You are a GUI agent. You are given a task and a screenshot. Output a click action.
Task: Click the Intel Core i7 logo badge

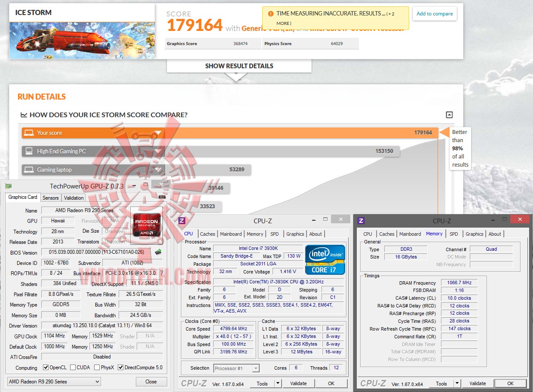click(325, 260)
